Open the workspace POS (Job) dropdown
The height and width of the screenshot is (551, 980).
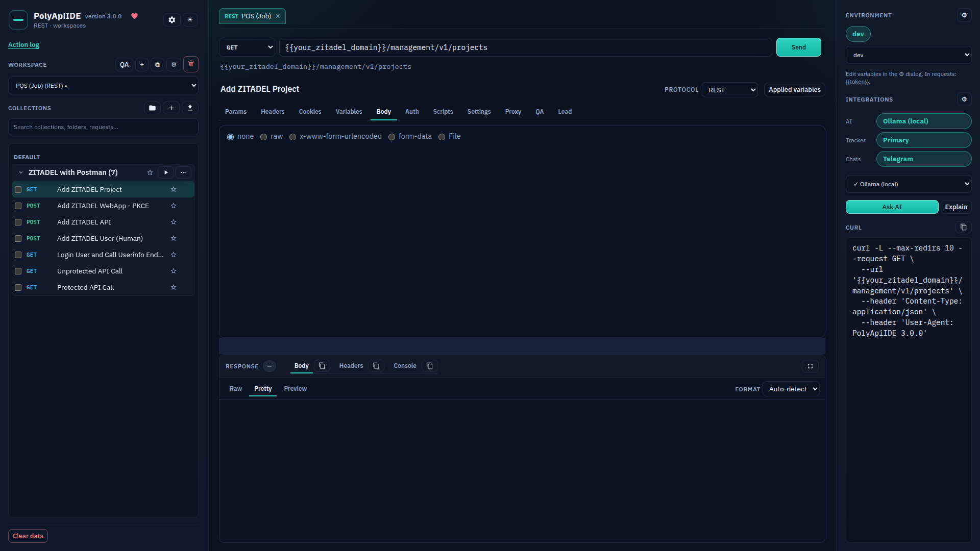(103, 86)
